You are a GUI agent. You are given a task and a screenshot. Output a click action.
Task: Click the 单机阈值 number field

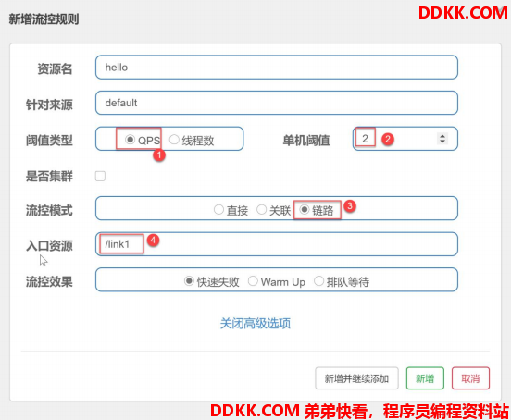pyautogui.click(x=405, y=139)
